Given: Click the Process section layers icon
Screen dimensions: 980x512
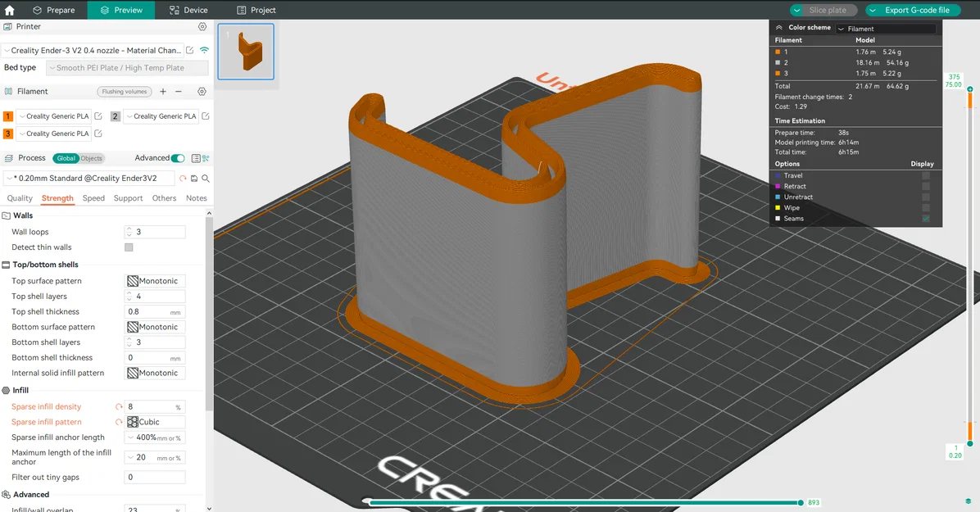Looking at the screenshot, I should pos(8,158).
